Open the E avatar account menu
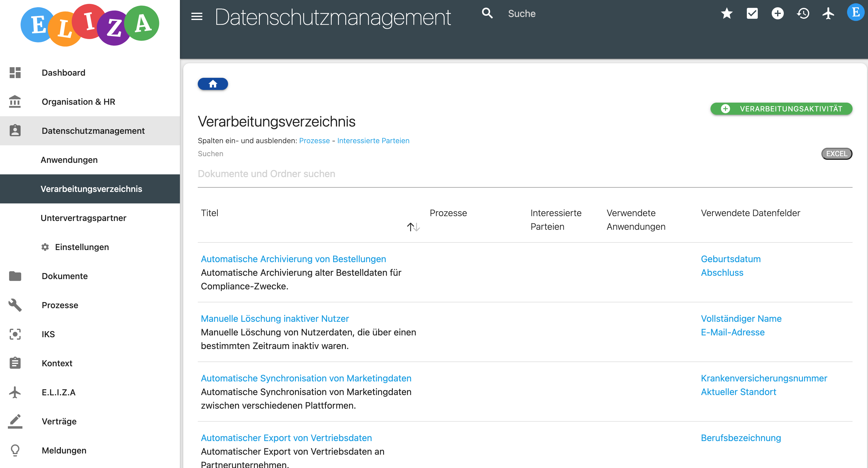868x468 pixels. click(855, 13)
